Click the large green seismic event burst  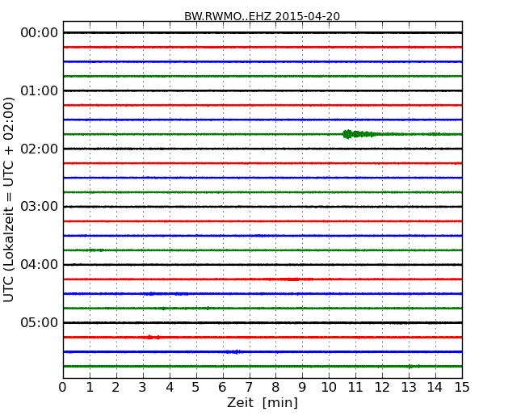pos(360,134)
